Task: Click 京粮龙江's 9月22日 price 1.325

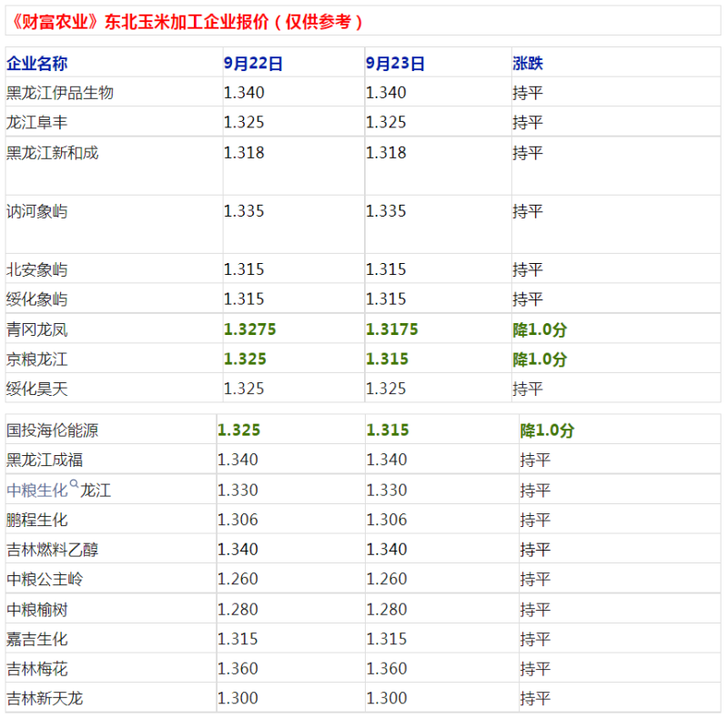Action: tap(245, 359)
